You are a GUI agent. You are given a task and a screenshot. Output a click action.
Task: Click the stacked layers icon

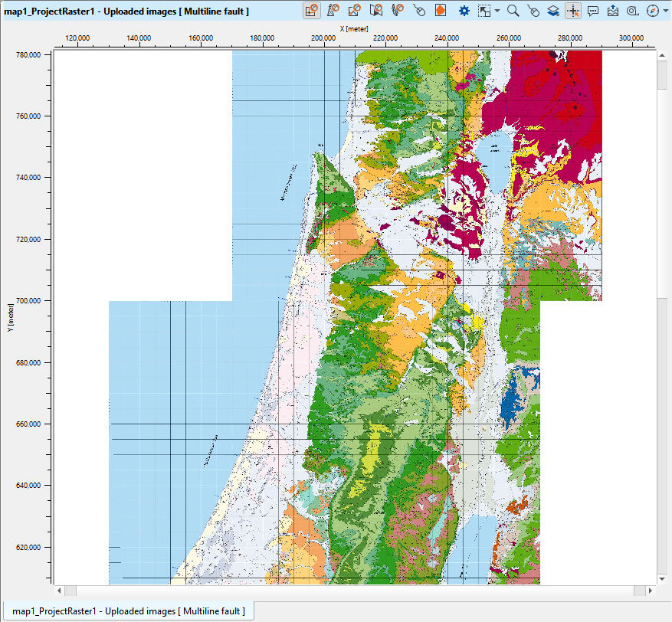[553, 11]
